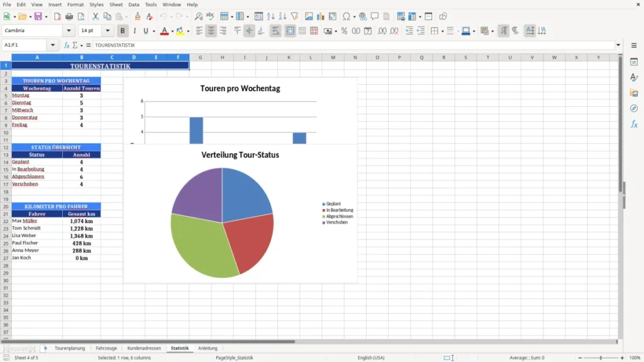Switch to the Fahrzeuge sheet tab

tap(106, 348)
